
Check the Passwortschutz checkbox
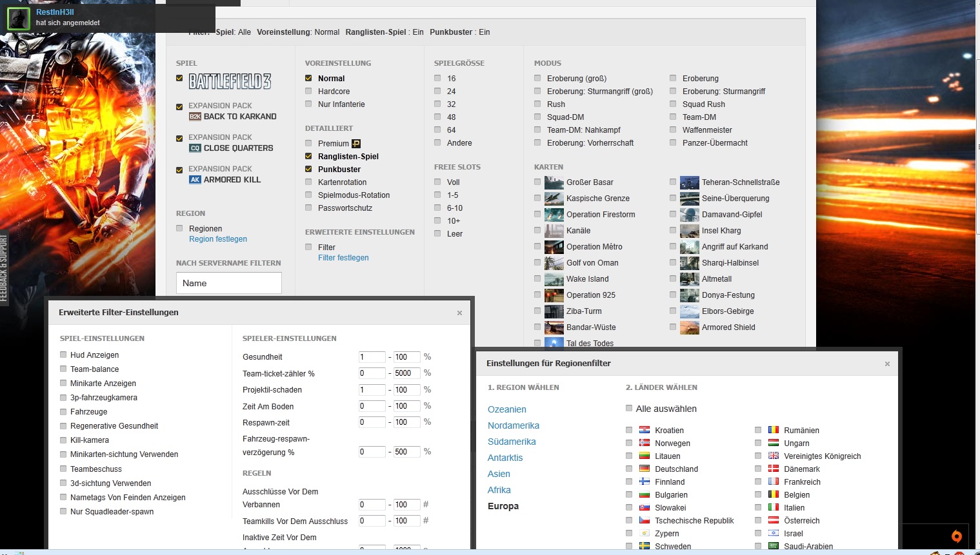[308, 208]
